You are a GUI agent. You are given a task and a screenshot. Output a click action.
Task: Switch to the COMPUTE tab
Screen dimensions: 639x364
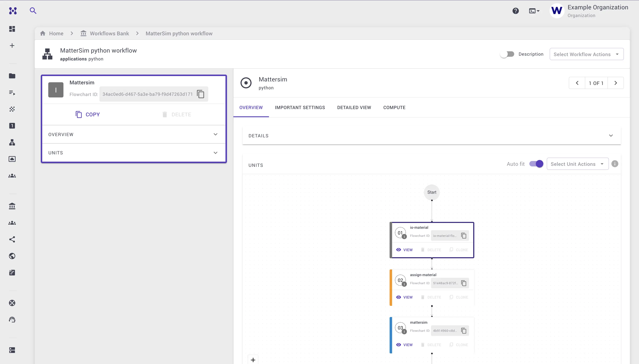point(394,107)
